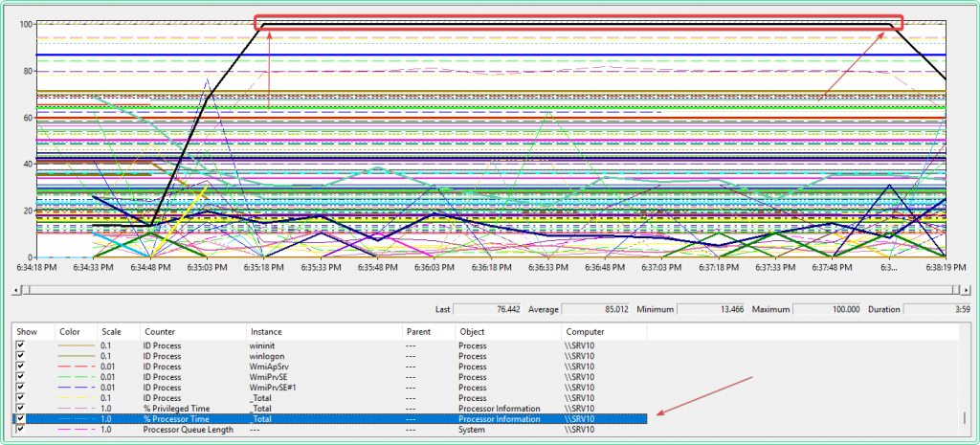Click the Duration field showing 3:59
Viewport: 980px width, 445px height.
click(x=938, y=309)
